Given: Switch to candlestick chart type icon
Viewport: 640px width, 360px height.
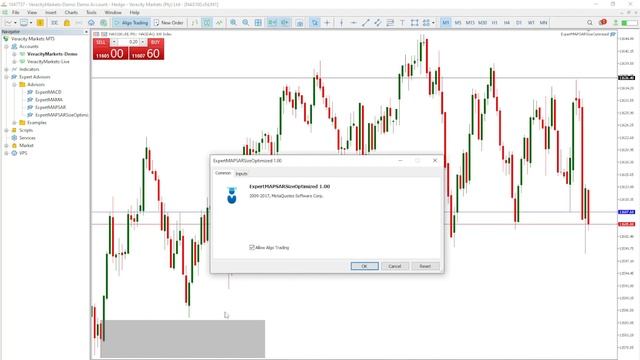Looking at the screenshot, I should point(207,23).
